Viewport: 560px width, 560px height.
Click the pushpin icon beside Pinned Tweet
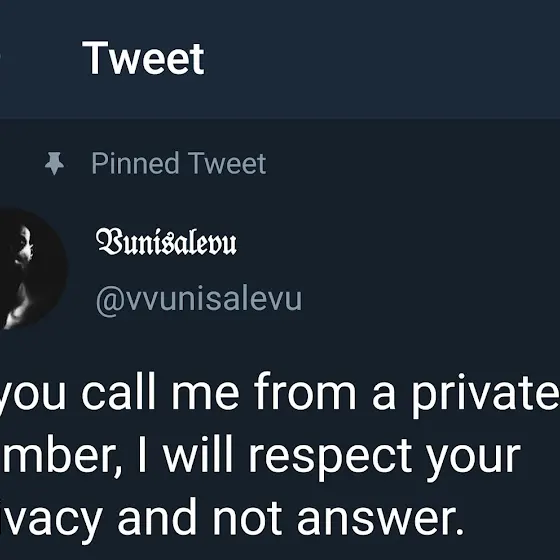click(54, 164)
